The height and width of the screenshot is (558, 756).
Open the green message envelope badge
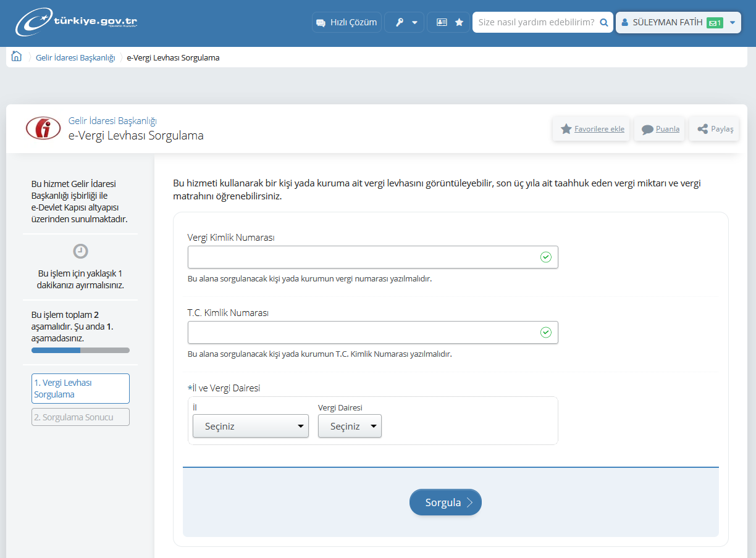pos(714,23)
